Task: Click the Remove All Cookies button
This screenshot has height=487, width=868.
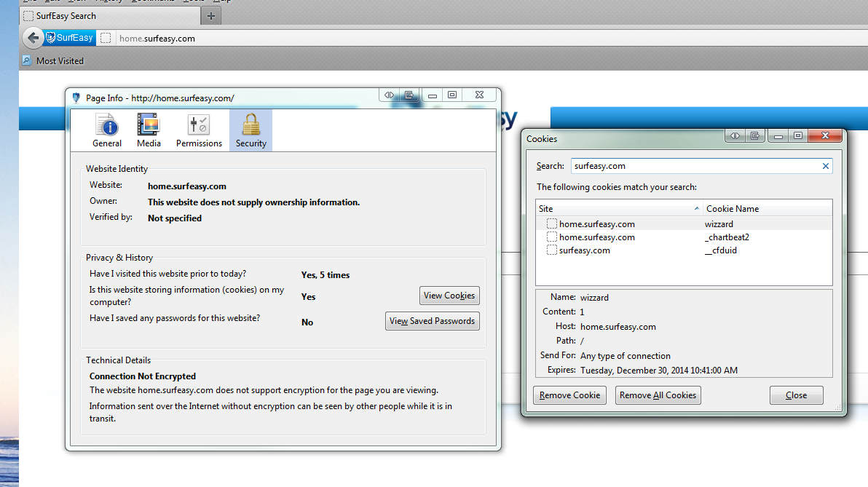Action: (x=658, y=395)
